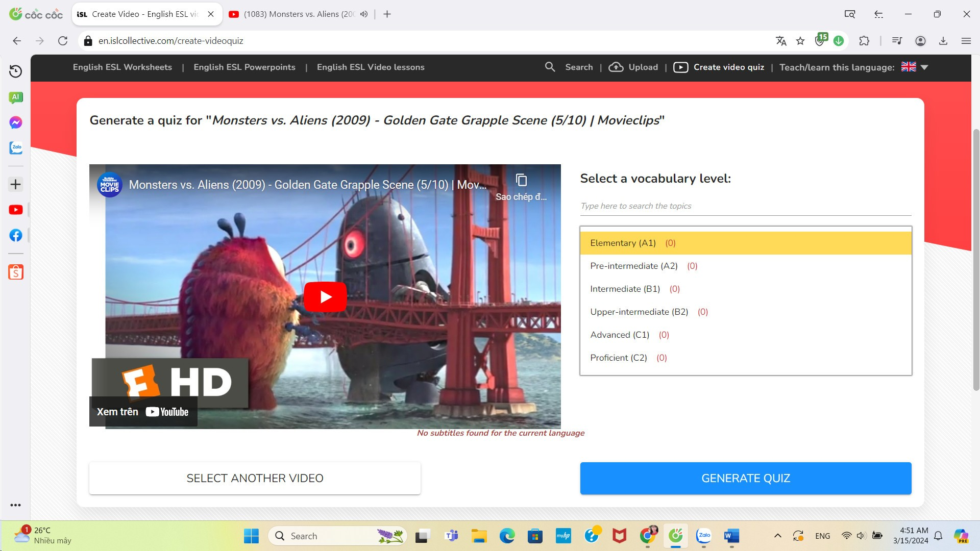The height and width of the screenshot is (551, 980).
Task: Show hidden system tray icons chevron
Action: click(777, 536)
